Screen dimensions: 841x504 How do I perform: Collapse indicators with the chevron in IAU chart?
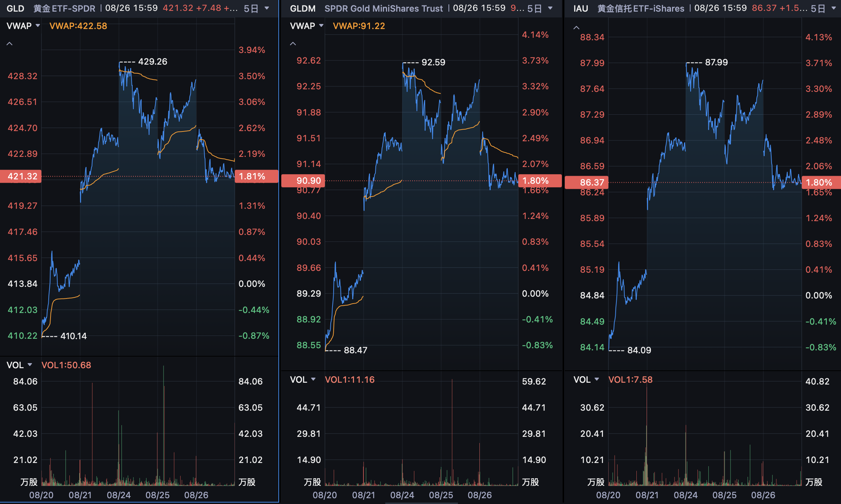tap(576, 28)
